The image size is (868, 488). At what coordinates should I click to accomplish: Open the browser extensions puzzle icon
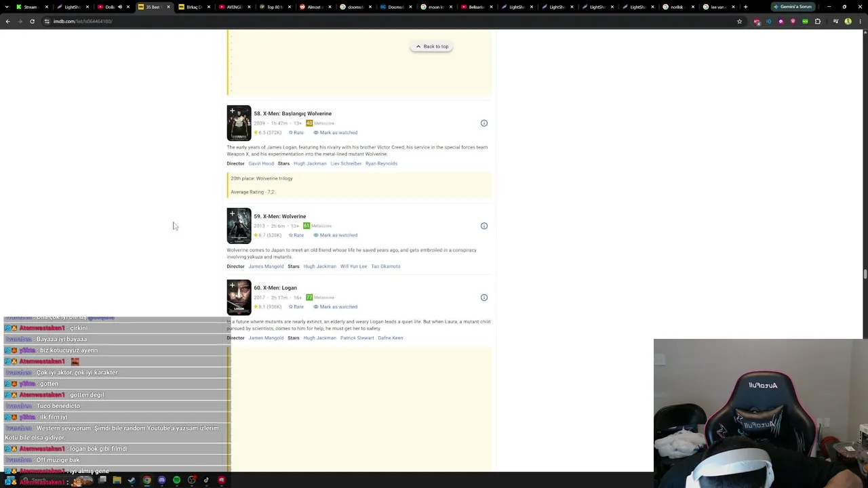817,21
